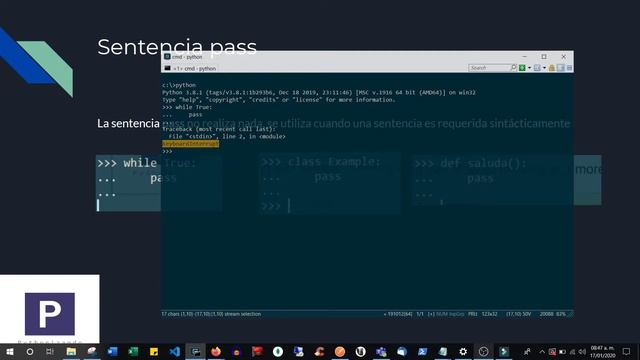The width and height of the screenshot is (640, 360).
Task: Click the '123x32' console size status entry
Action: click(489, 314)
